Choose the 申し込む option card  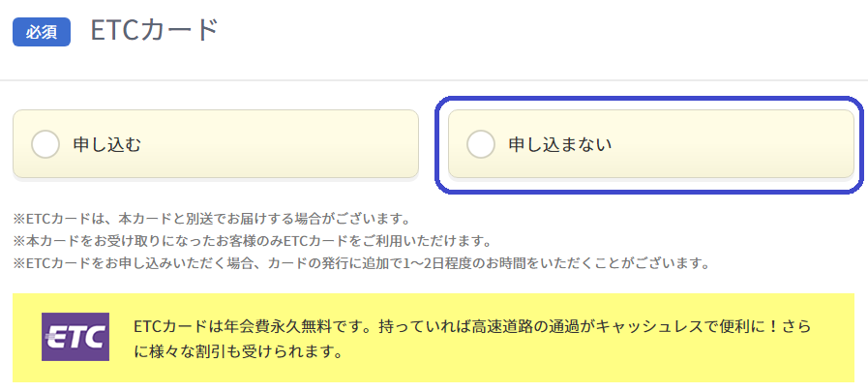[216, 144]
